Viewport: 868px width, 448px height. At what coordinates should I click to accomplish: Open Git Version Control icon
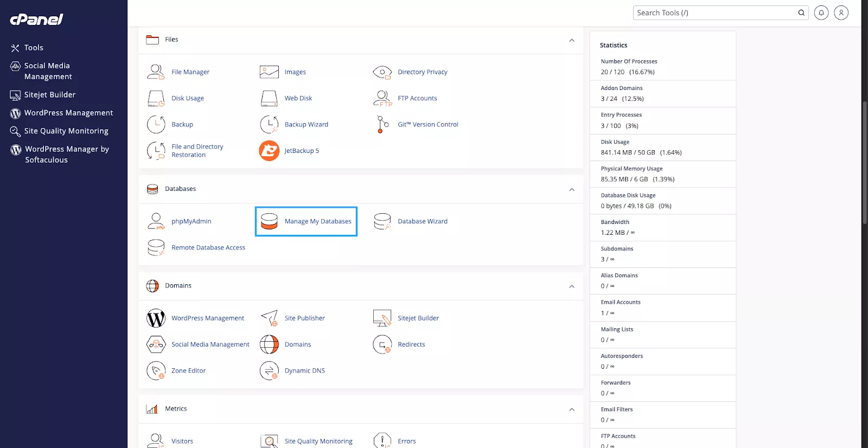click(382, 124)
